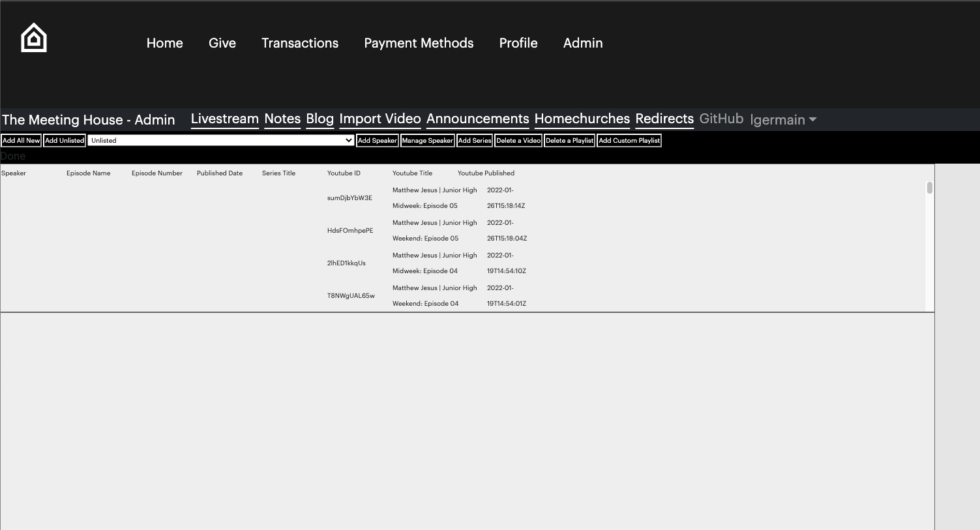980x530 pixels.
Task: Click the Episode Number column header
Action: click(x=157, y=173)
